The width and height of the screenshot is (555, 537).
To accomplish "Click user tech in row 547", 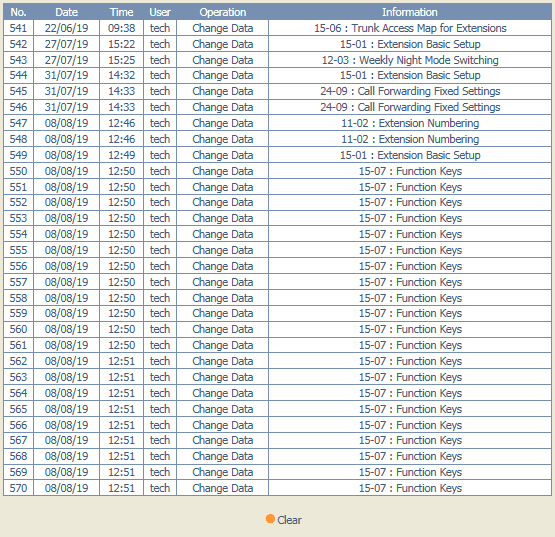I will [x=160, y=123].
